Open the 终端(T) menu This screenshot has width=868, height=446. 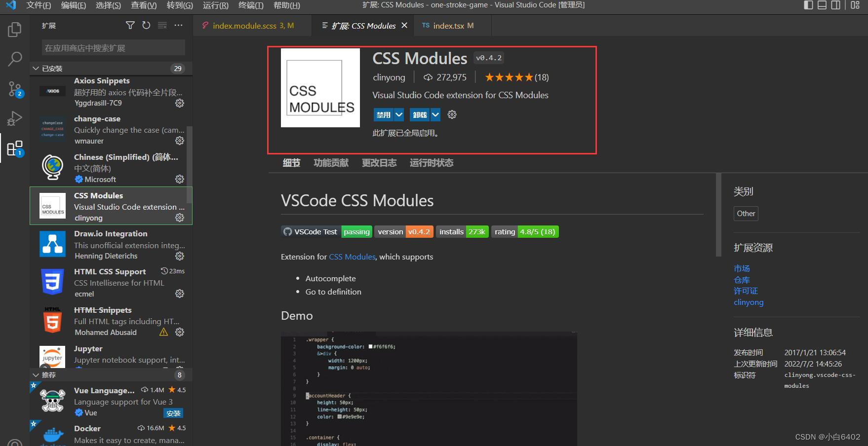[x=251, y=5]
